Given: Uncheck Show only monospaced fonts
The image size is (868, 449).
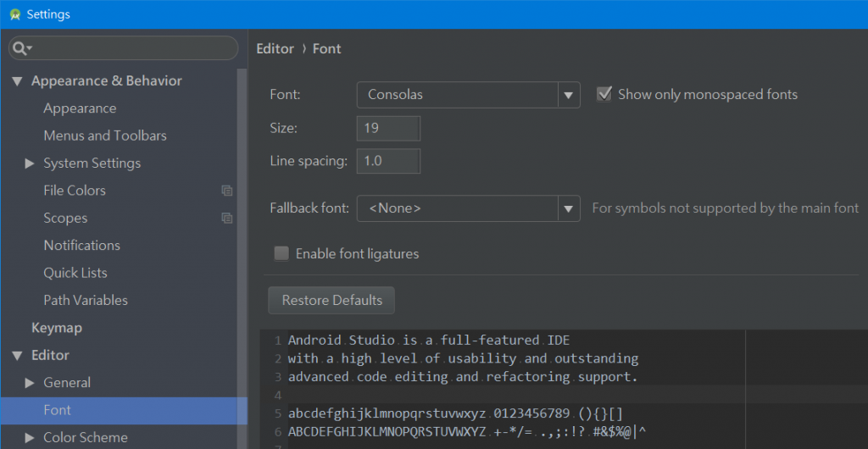Looking at the screenshot, I should click(604, 94).
